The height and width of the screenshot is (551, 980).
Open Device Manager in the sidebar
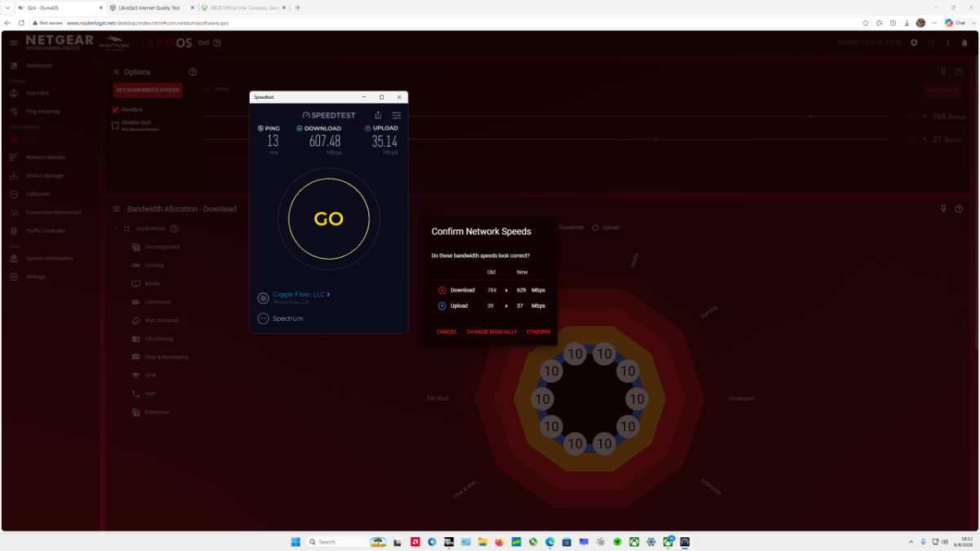[37, 176]
